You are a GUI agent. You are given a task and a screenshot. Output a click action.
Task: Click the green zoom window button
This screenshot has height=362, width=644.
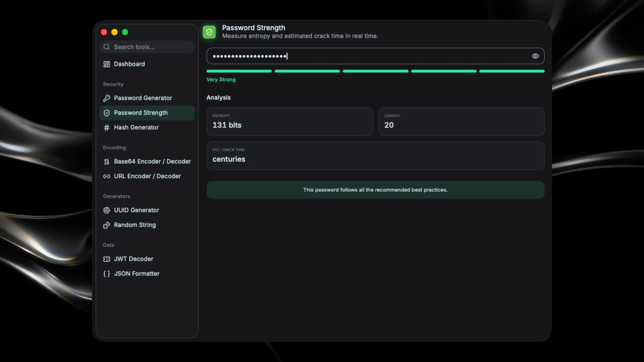point(125,32)
